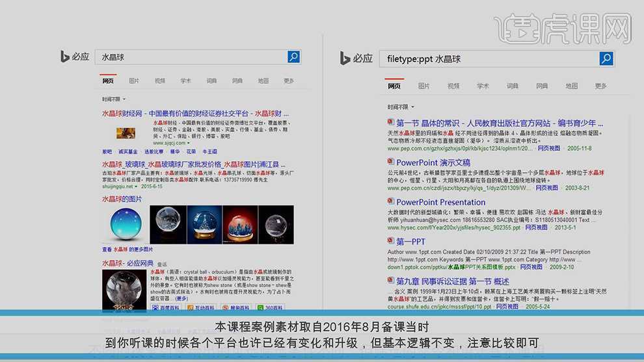644x362 pixels.
Task: Select the 学术 tab in the filetype:ppt search
Action: 483,86
